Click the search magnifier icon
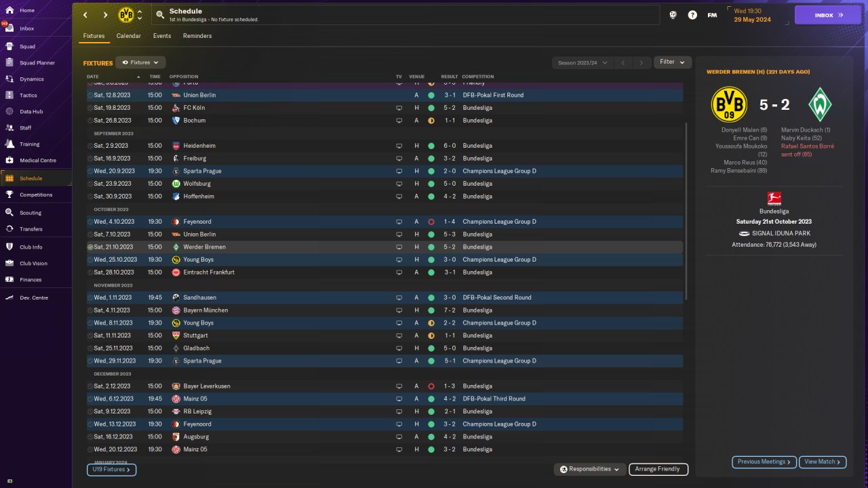Viewport: 868px width, 488px height. tap(160, 14)
